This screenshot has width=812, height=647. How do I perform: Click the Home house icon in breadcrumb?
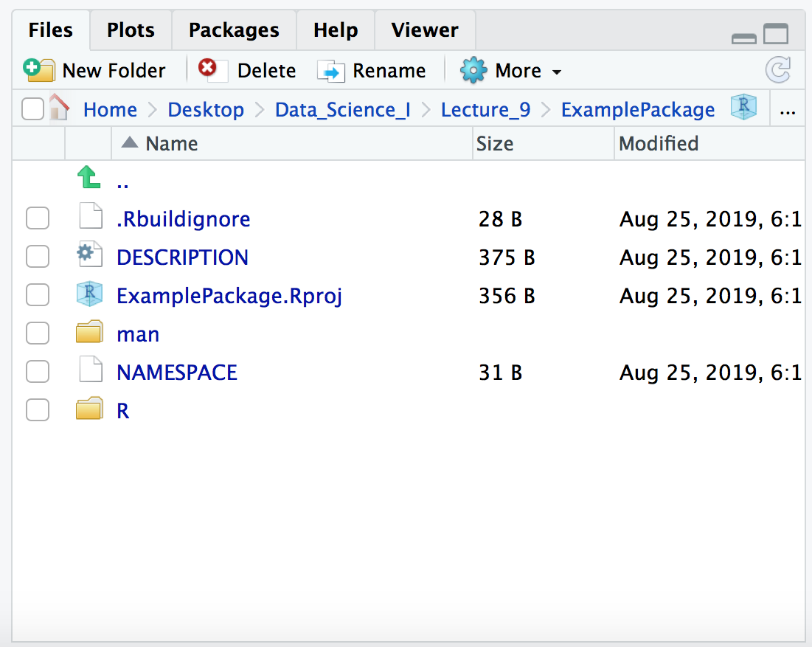[59, 109]
